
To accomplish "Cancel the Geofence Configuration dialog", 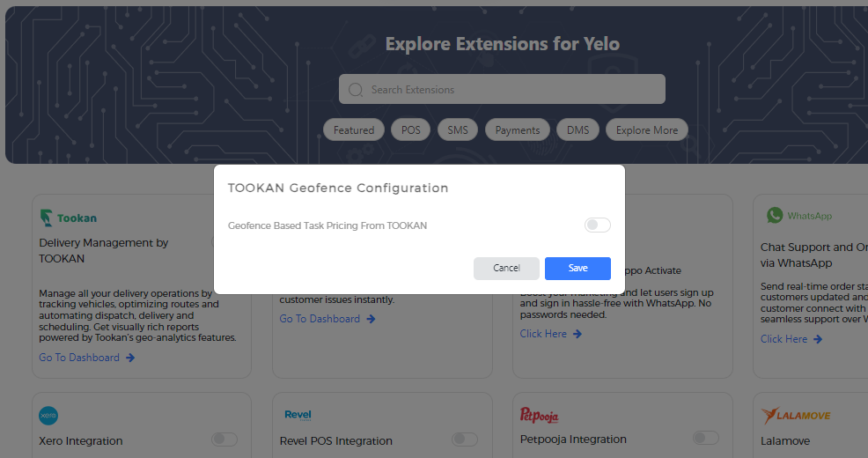I will point(506,268).
